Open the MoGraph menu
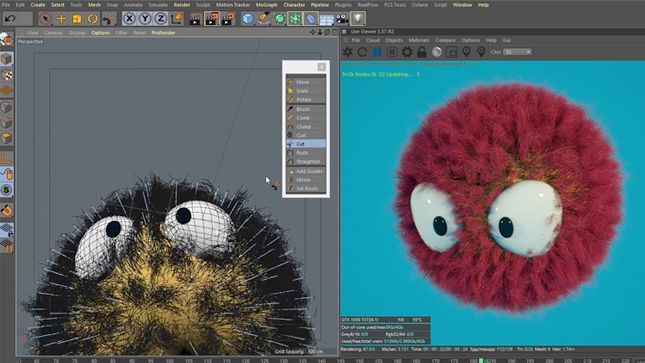 tap(267, 5)
